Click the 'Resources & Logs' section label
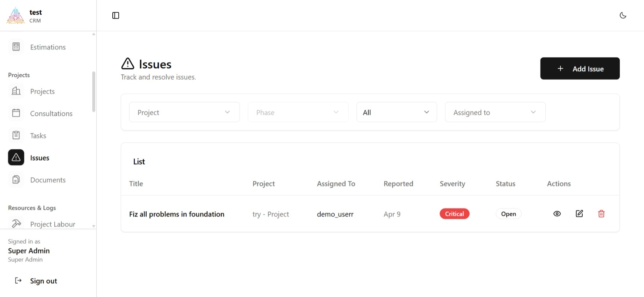The image size is (644, 297). click(32, 208)
